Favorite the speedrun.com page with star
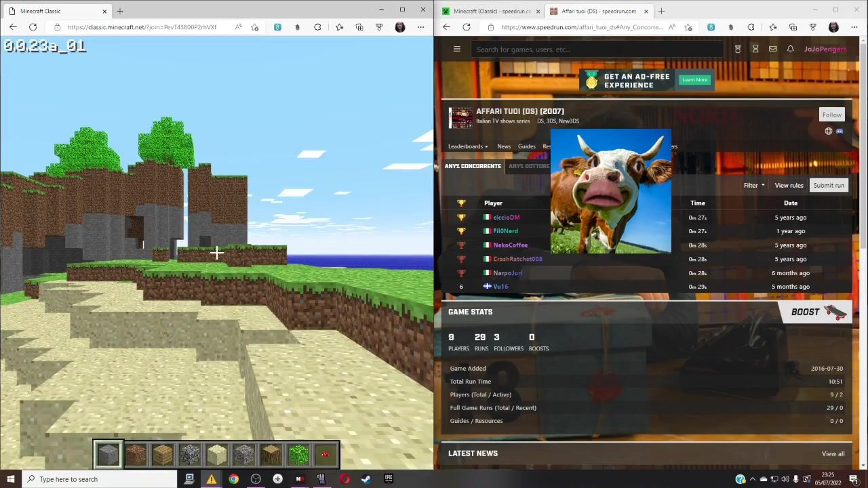 688,27
